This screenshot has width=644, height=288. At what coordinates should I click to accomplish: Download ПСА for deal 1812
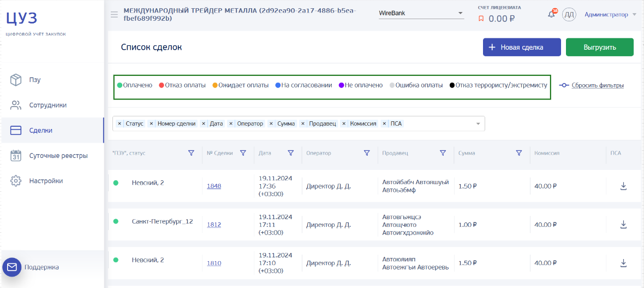coord(623,225)
